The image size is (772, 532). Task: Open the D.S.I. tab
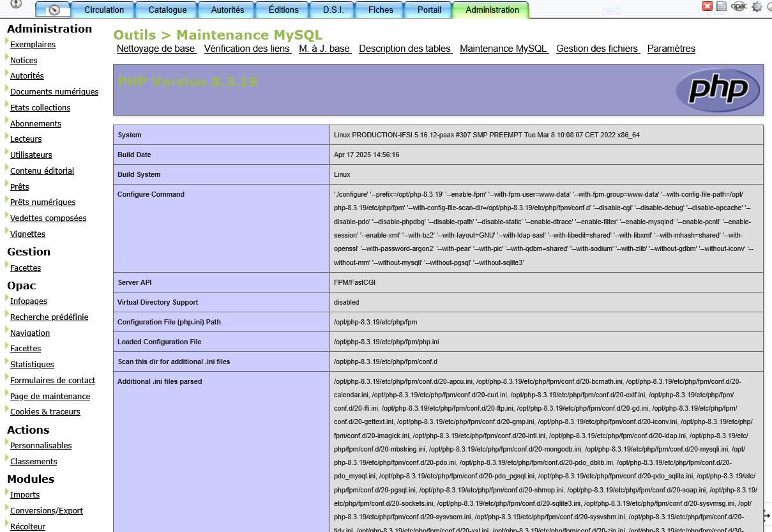pos(333,10)
